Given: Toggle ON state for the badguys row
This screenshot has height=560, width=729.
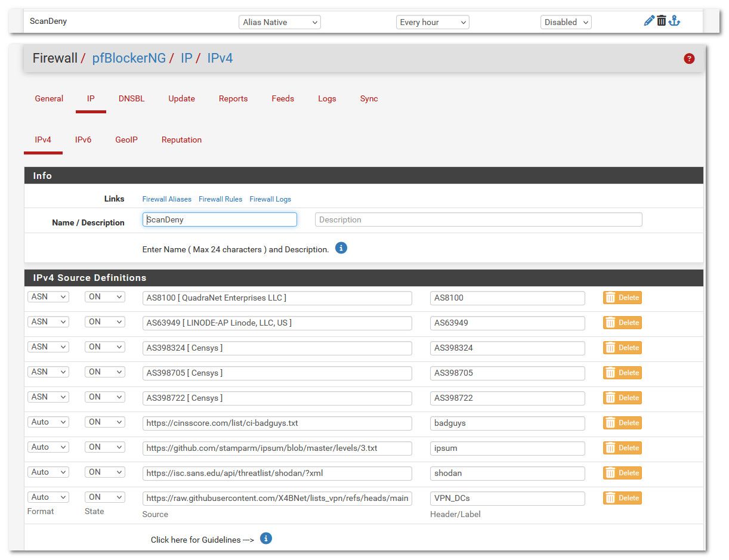Looking at the screenshot, I should (x=104, y=422).
